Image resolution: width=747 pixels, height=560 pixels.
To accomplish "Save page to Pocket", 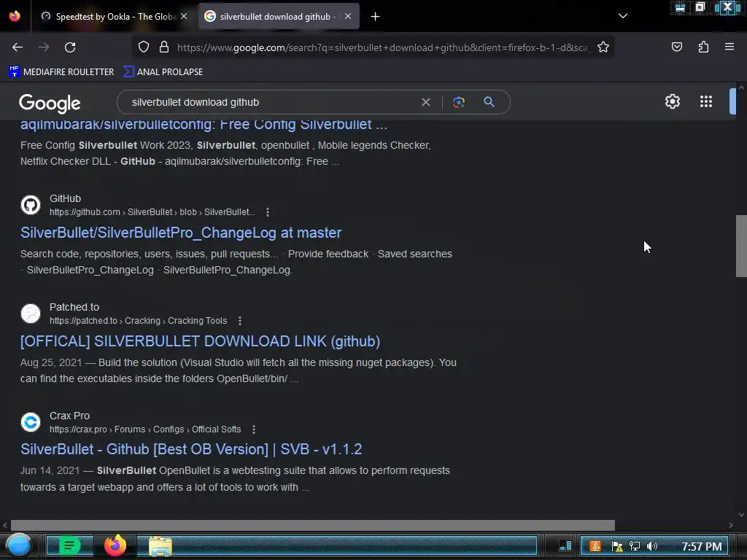I will click(x=676, y=47).
